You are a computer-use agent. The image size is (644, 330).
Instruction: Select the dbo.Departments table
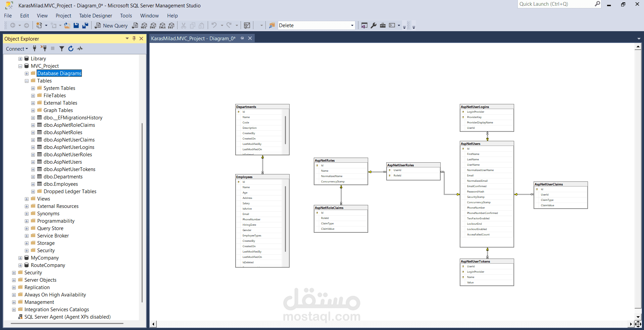coord(63,177)
